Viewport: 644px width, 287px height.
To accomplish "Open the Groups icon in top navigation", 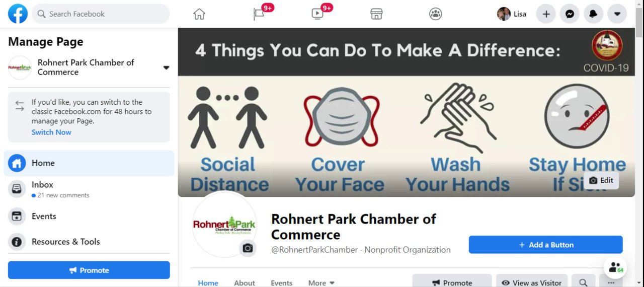I will click(436, 14).
